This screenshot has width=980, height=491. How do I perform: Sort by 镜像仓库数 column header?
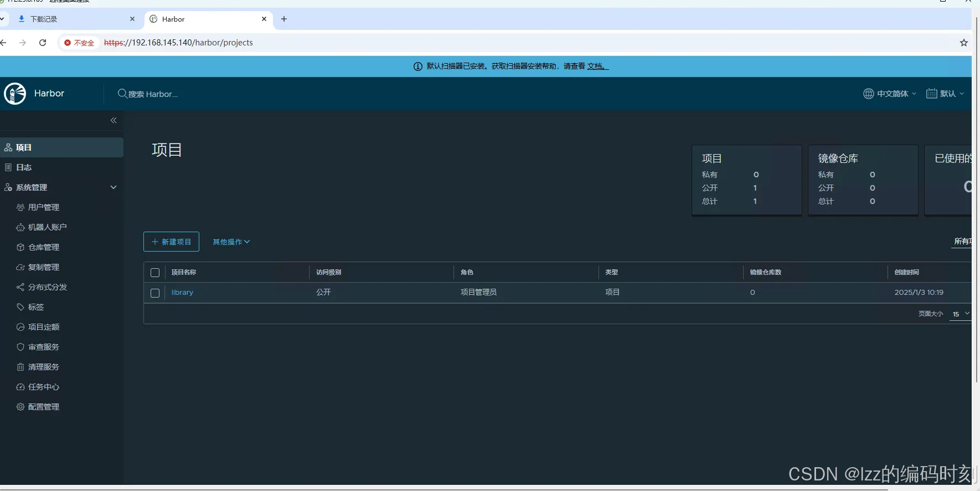click(x=766, y=272)
